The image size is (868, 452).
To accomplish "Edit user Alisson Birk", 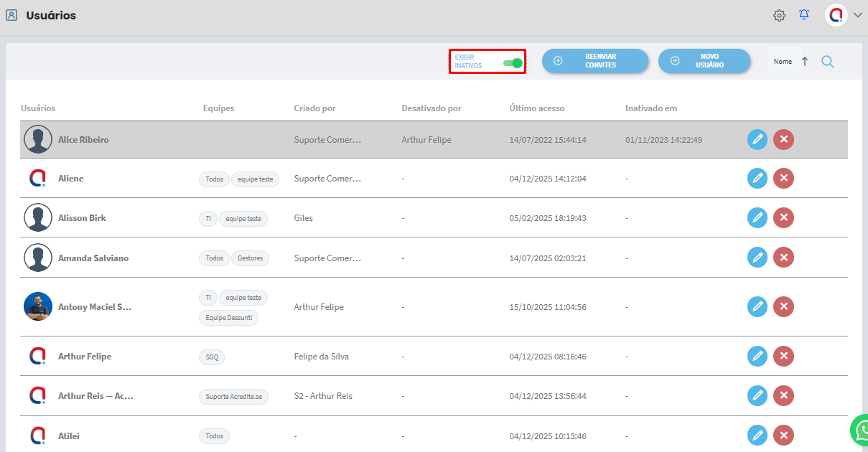I will tap(757, 217).
